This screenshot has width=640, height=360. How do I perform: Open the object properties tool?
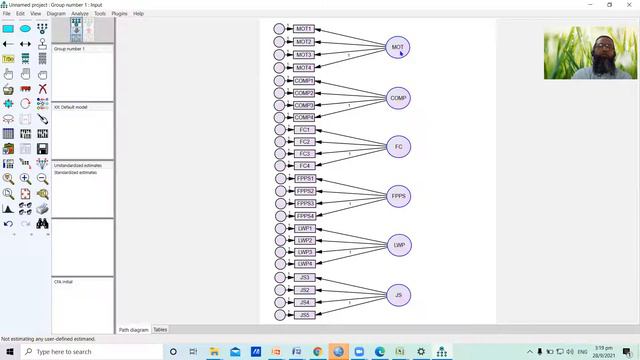(x=8, y=164)
